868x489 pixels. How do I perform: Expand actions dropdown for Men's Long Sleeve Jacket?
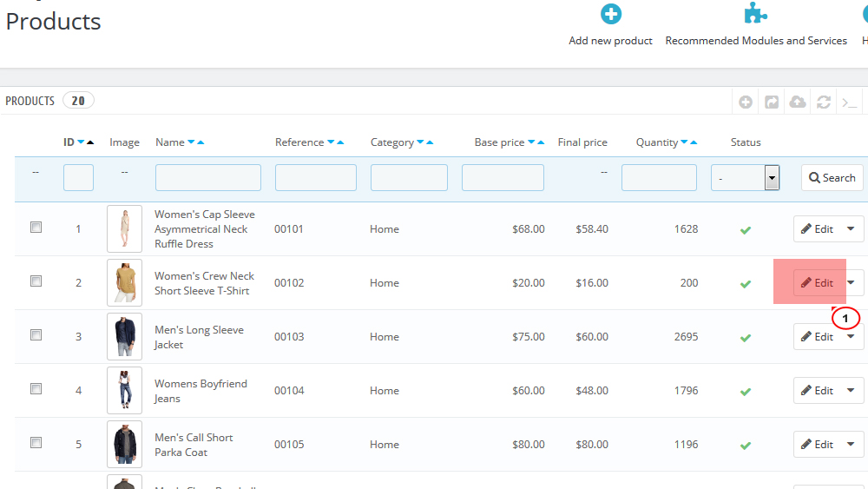coord(851,336)
